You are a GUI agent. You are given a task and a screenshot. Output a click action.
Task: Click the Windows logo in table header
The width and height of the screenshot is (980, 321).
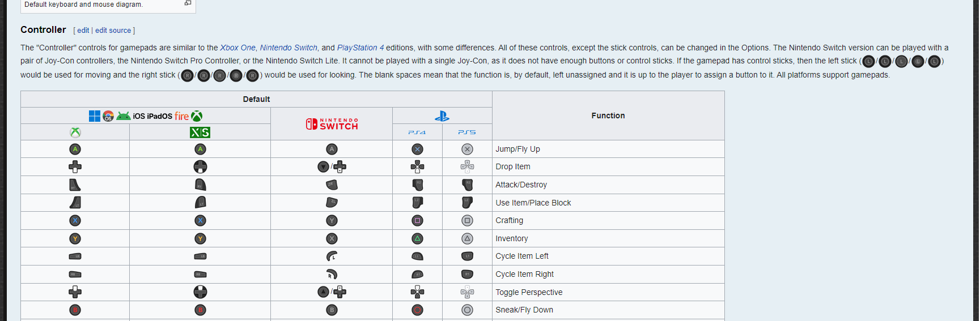tap(95, 116)
